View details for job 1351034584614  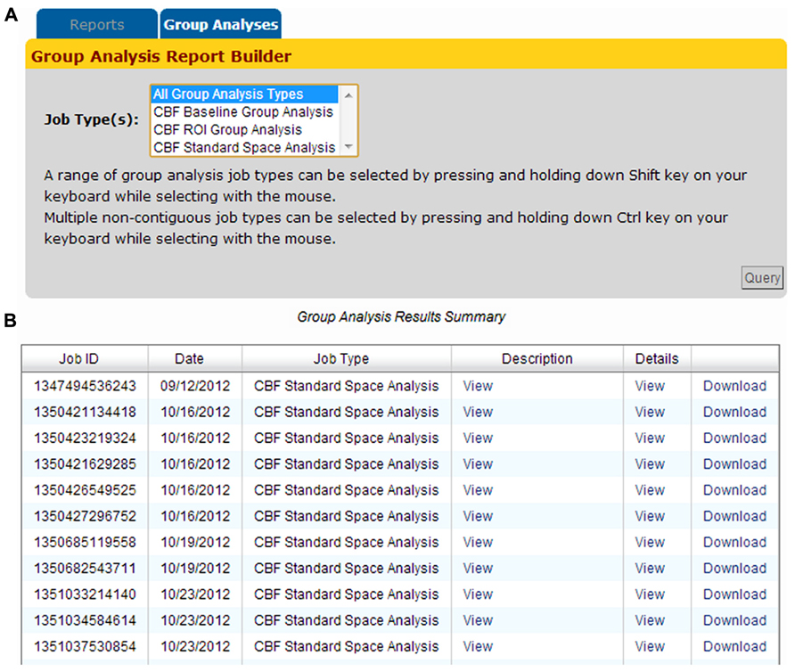[650, 620]
